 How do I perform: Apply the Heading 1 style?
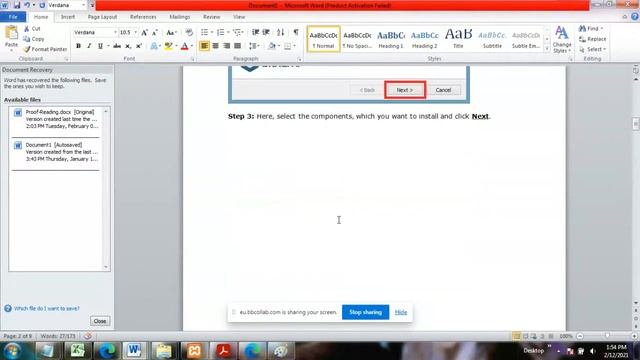pyautogui.click(x=391, y=39)
